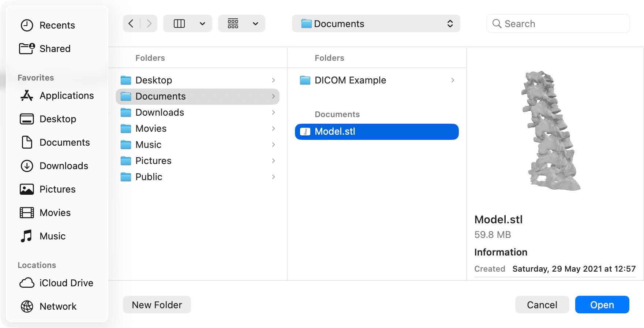Select the Documents folder in the first column

[198, 96]
